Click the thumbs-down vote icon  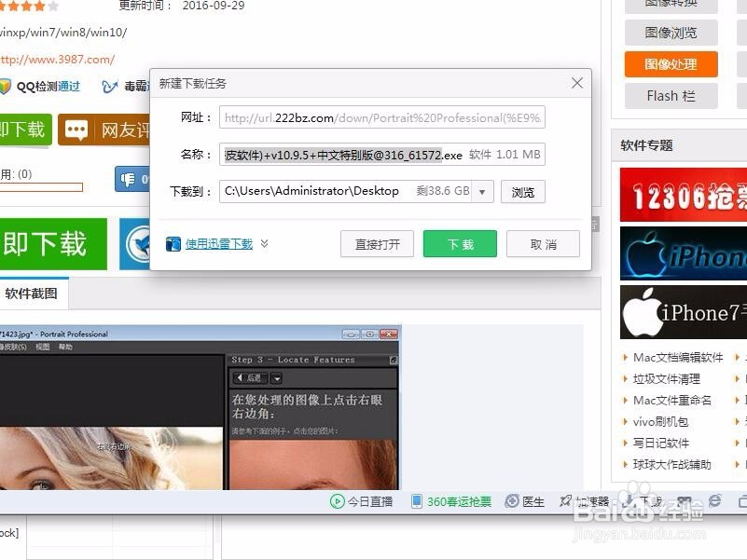click(128, 179)
